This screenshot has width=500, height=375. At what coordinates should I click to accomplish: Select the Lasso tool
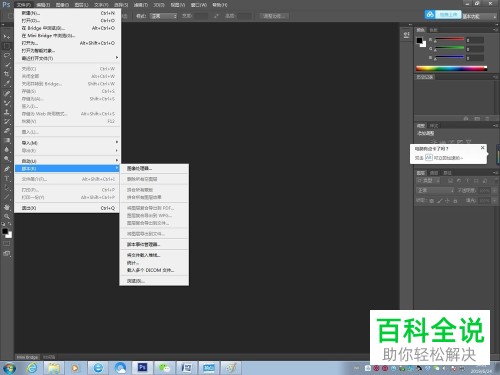[7, 55]
